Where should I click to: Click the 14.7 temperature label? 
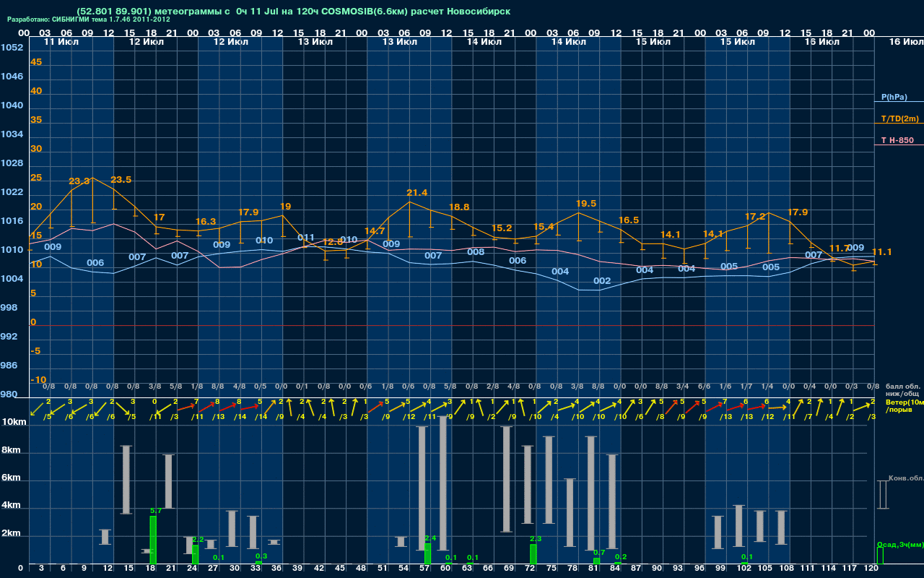(375, 231)
